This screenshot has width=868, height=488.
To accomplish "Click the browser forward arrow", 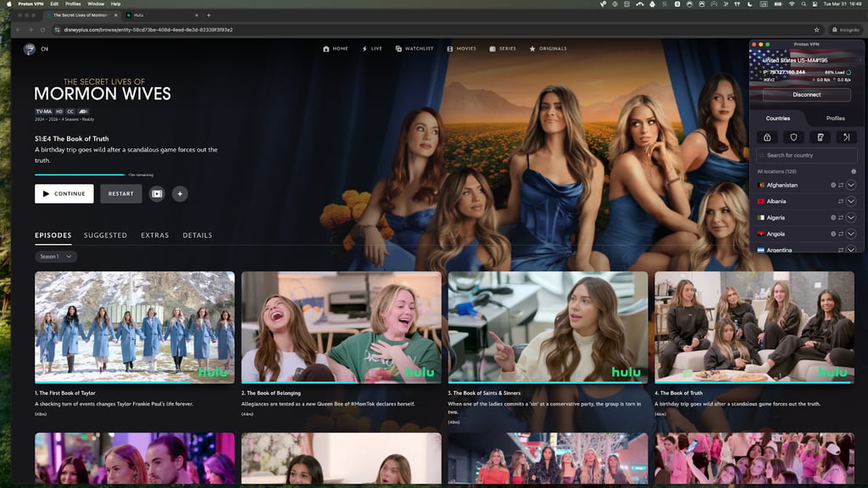I will tap(31, 30).
